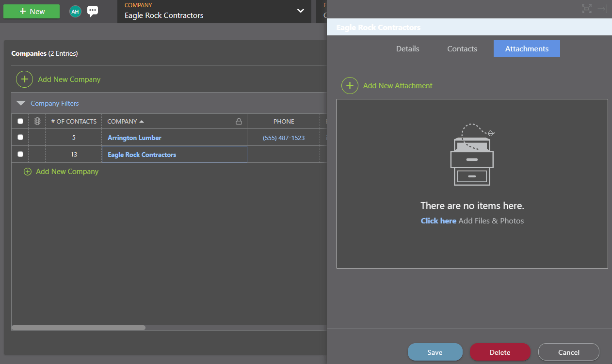Check the Arrington Lumber row checkbox
The height and width of the screenshot is (364, 612).
(20, 137)
